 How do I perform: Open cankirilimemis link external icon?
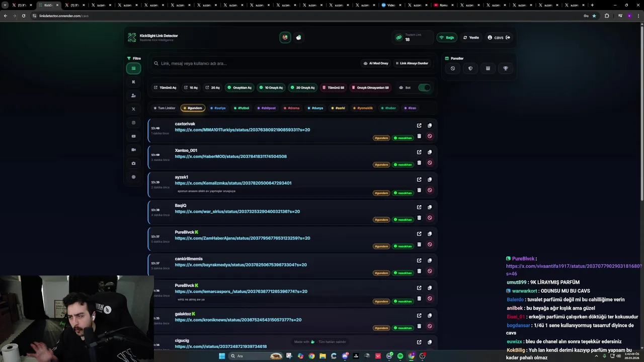click(x=419, y=260)
